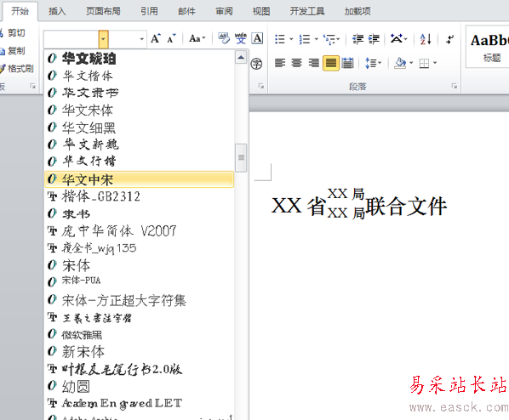This screenshot has width=509, height=420.
Task: Select the 华文细黑 font
Action: click(x=140, y=128)
